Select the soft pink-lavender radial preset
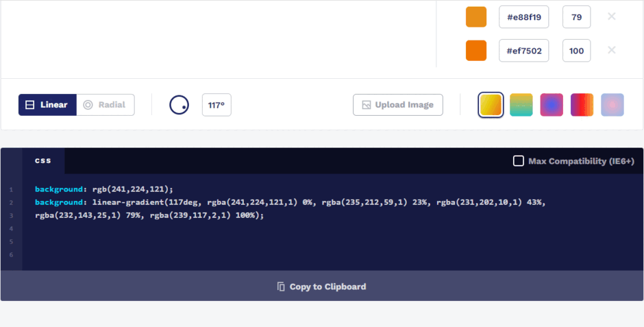Screen dimensions: 644x327 click(612, 105)
